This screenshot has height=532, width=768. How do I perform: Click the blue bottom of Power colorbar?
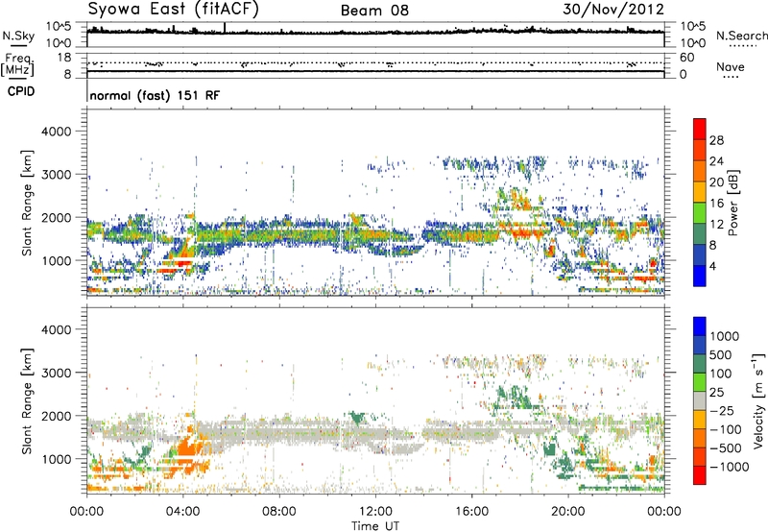[x=700, y=276]
